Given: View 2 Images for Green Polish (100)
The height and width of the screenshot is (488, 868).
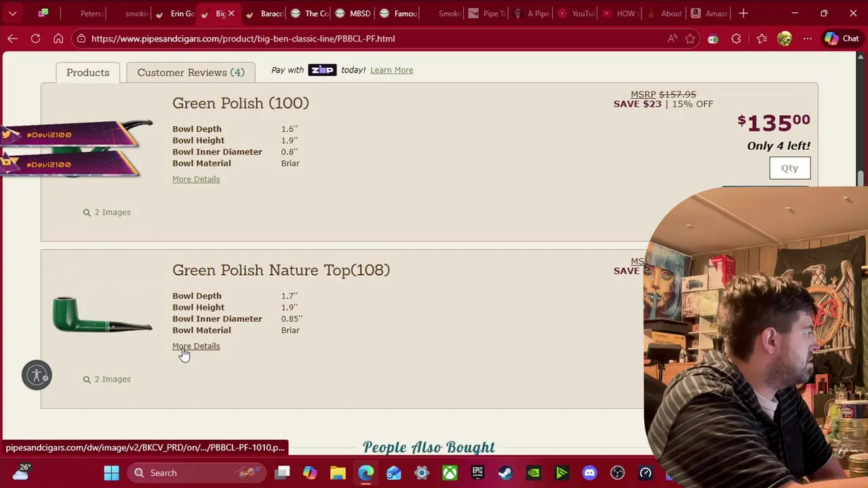Looking at the screenshot, I should [x=107, y=212].
